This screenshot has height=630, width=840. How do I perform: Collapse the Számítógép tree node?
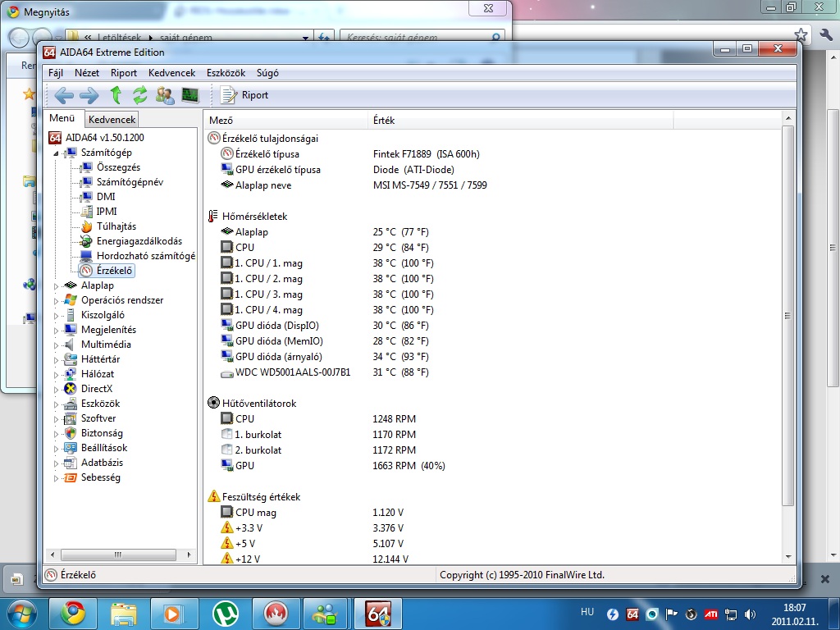(56, 153)
